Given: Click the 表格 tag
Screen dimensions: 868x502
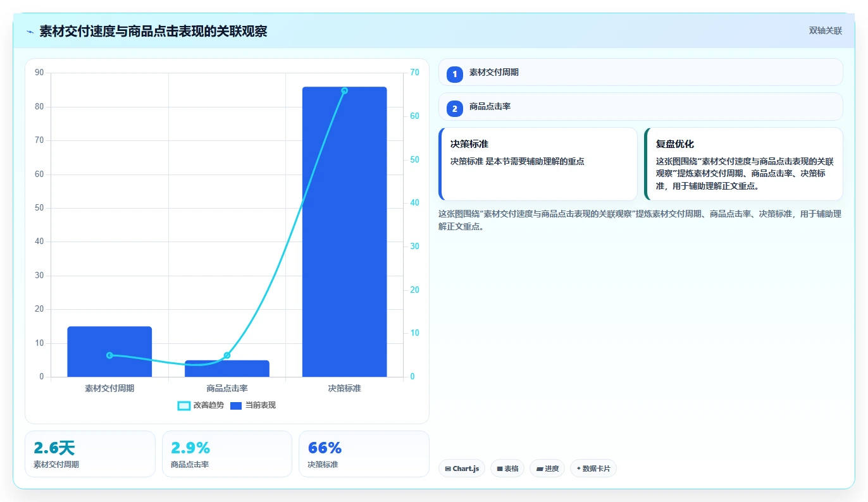Looking at the screenshot, I should (x=507, y=468).
